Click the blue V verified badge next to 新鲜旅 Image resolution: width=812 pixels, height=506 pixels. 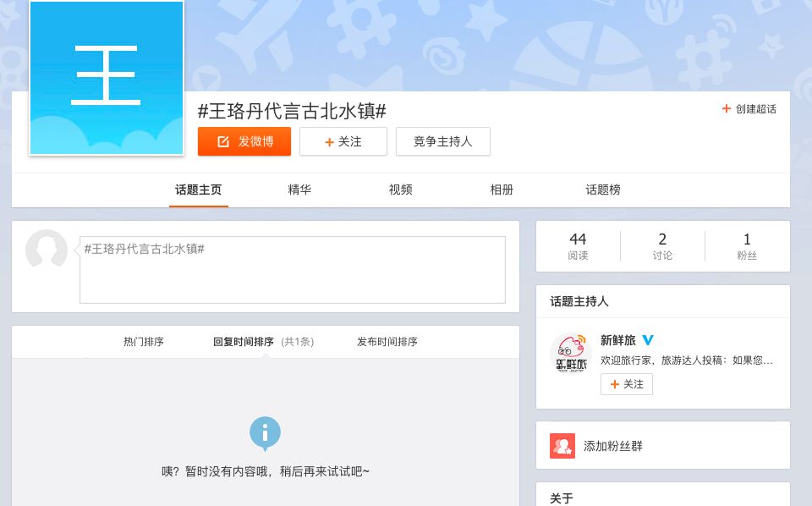648,340
